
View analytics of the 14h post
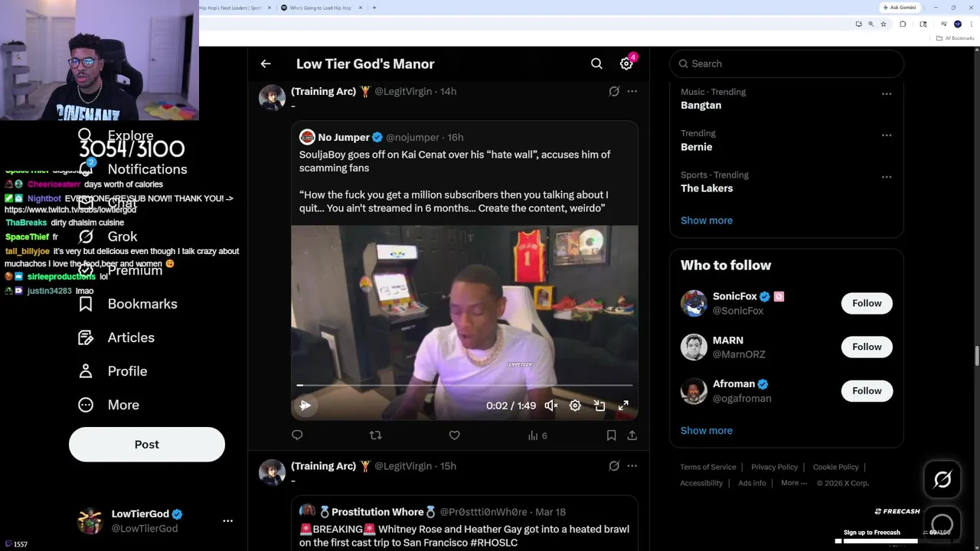(x=537, y=435)
